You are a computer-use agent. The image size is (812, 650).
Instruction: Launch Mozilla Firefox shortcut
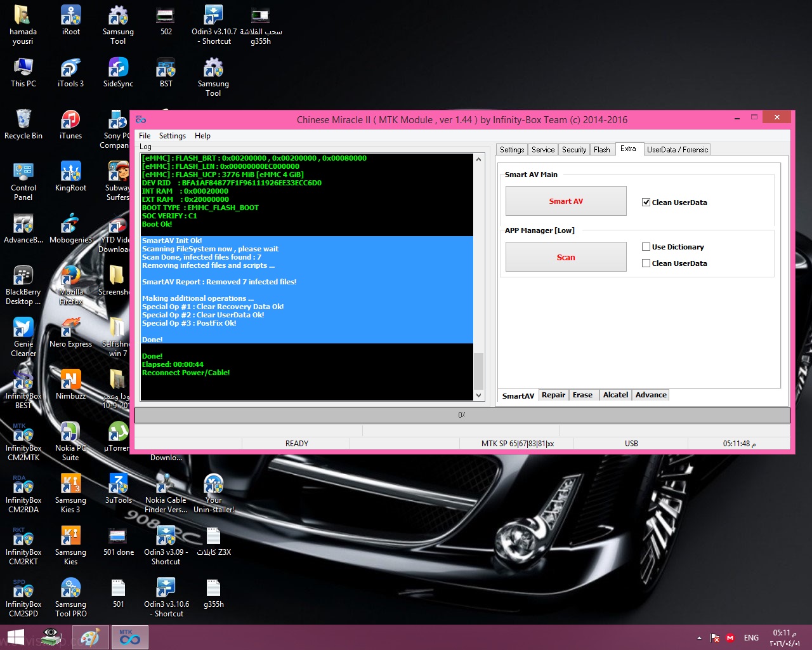(x=70, y=285)
